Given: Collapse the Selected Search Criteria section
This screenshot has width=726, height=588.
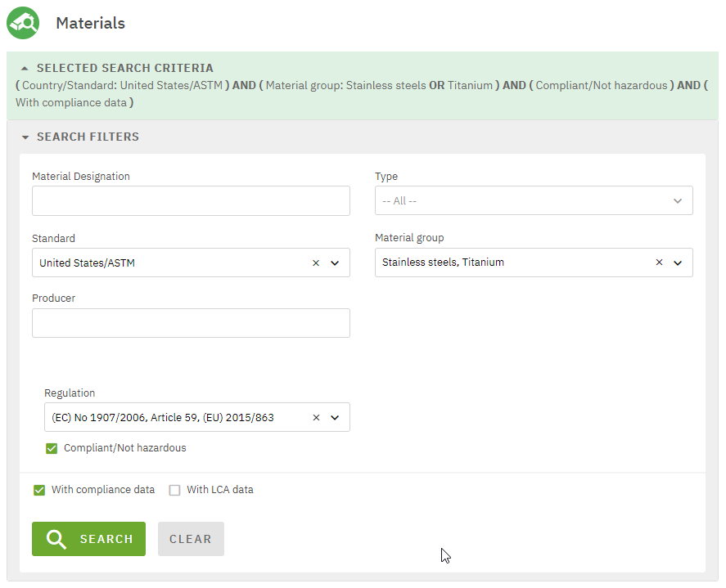Looking at the screenshot, I should point(25,69).
